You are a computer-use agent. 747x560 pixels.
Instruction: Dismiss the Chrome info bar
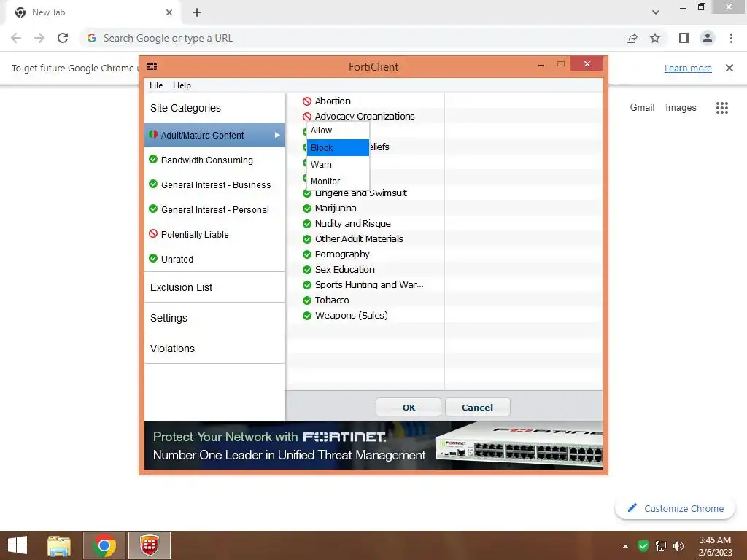[x=729, y=68]
